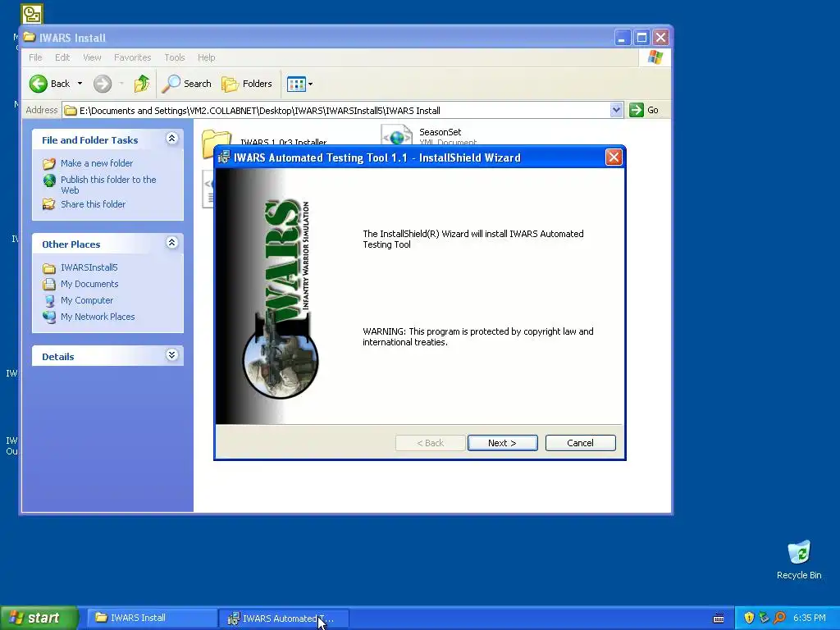Click IWARS Automated Testing taskbar button

284,619
